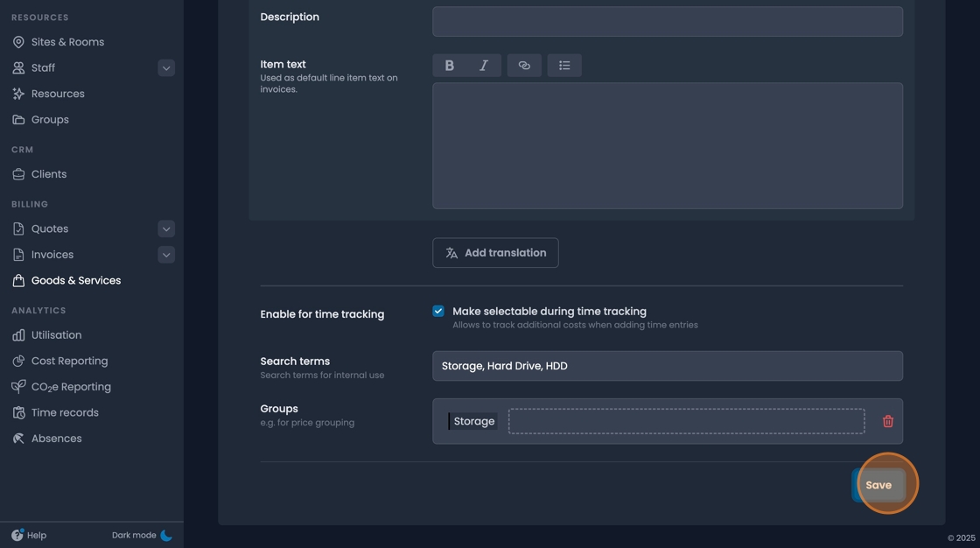The width and height of the screenshot is (980, 548).
Task: Expand the Staff section chevron
Action: (166, 67)
